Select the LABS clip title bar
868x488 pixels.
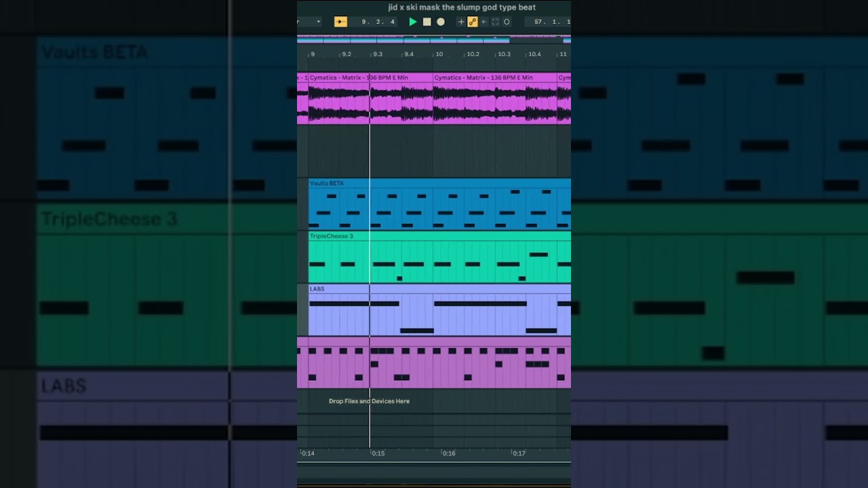coord(439,289)
